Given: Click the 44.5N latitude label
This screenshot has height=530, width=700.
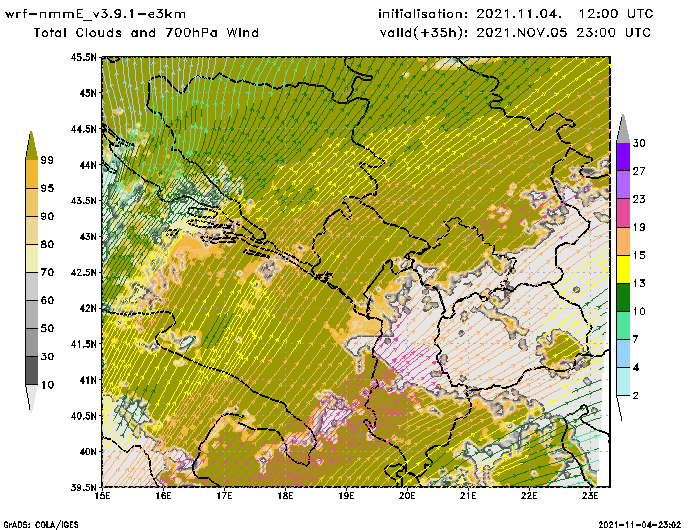Looking at the screenshot, I should (x=83, y=129).
